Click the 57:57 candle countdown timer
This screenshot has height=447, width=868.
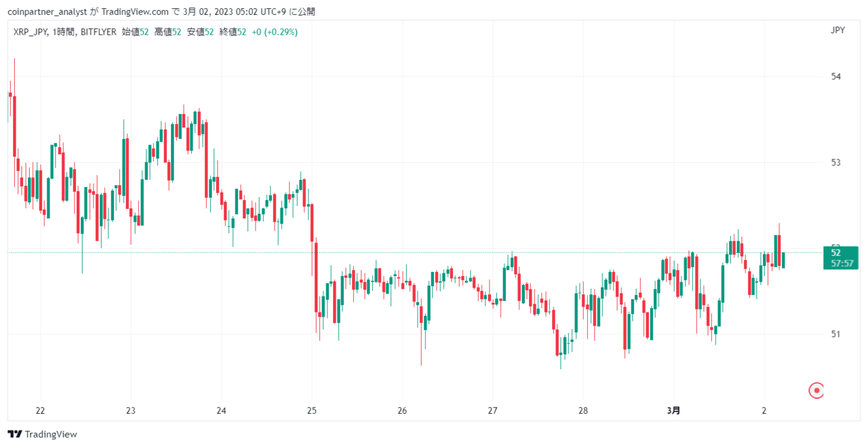[x=842, y=263]
